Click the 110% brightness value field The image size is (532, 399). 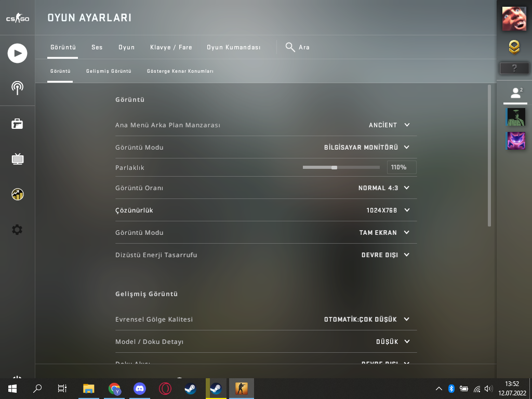point(402,167)
